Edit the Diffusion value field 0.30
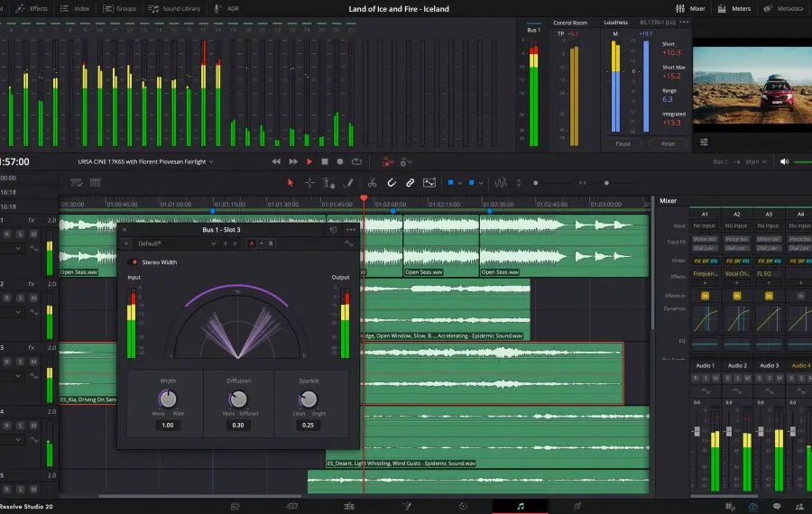The image size is (812, 514). [x=238, y=425]
